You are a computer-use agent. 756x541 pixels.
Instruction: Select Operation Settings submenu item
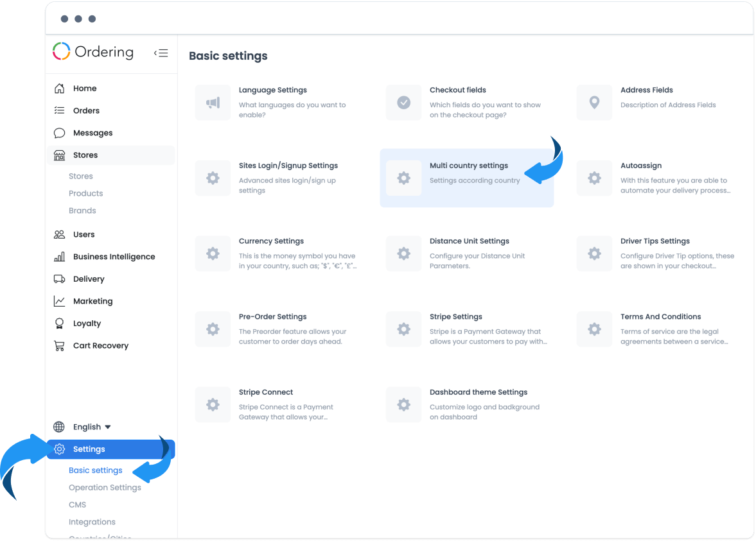click(x=105, y=488)
